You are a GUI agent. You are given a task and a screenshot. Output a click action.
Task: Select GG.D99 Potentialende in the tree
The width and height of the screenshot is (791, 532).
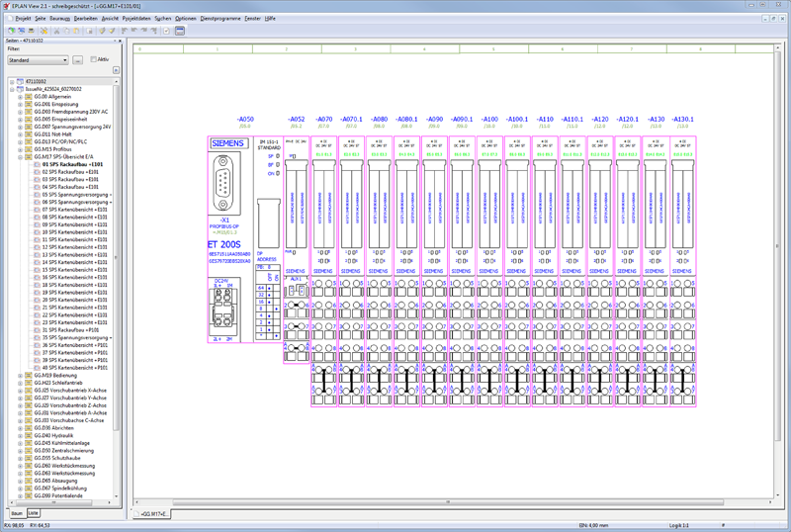(58, 496)
